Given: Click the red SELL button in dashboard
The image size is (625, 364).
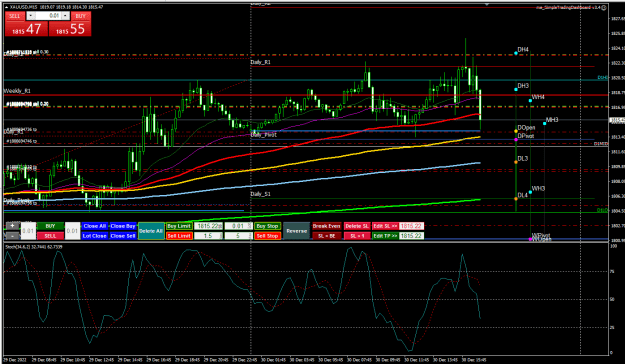Looking at the screenshot, I should (50, 236).
